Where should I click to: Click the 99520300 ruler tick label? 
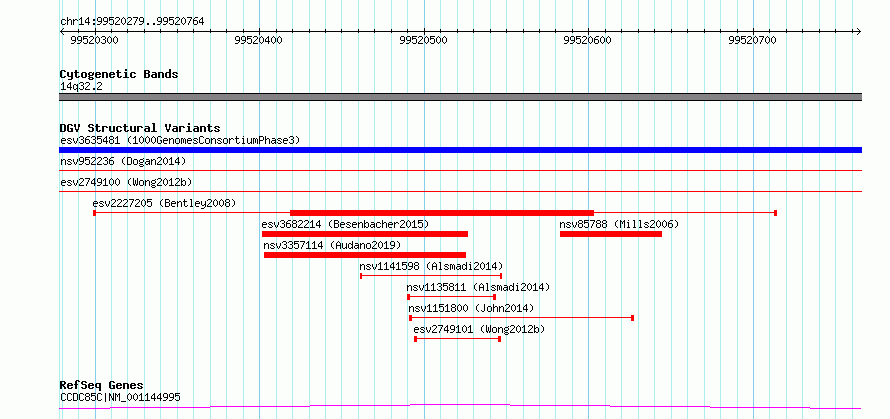[93, 40]
